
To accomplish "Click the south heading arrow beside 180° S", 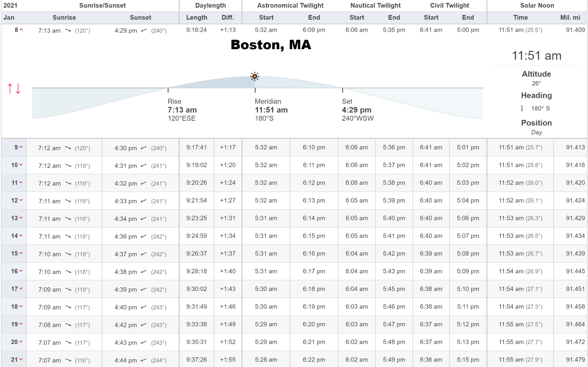I will 522,108.
